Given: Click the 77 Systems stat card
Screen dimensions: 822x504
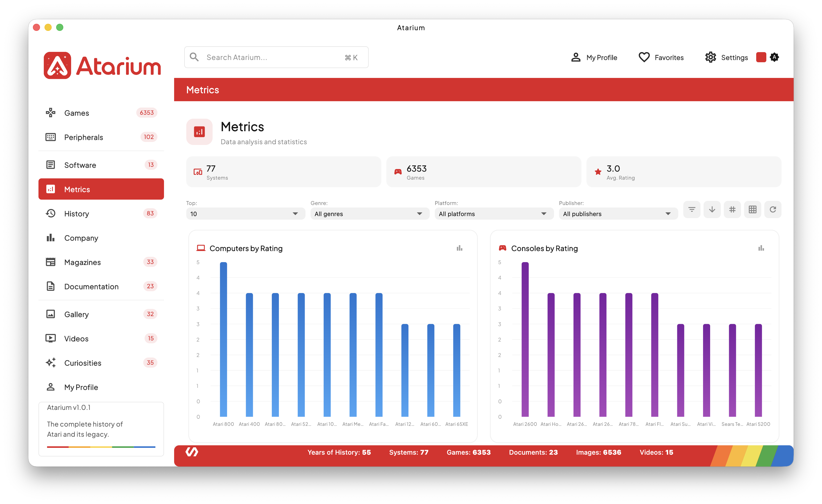Looking at the screenshot, I should pos(283,172).
